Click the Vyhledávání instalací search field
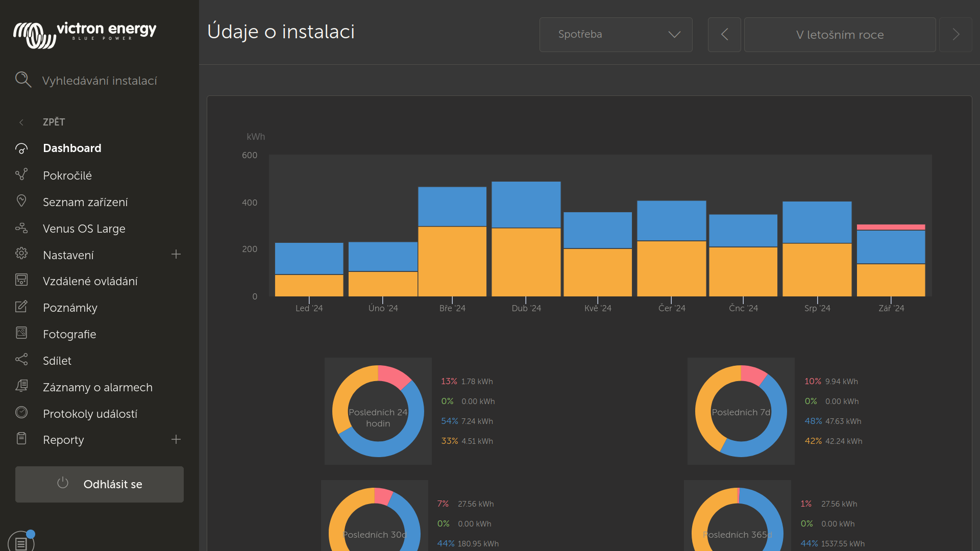 [100, 81]
